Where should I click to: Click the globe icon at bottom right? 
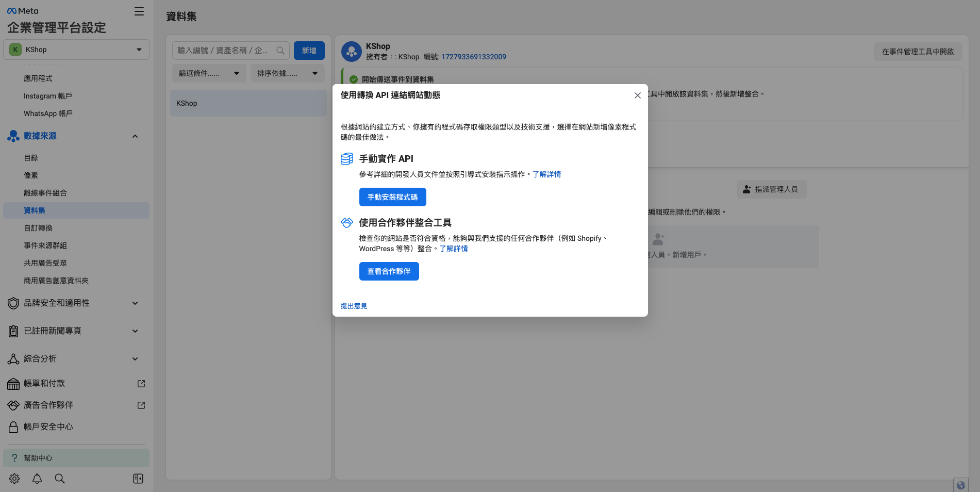(960, 485)
